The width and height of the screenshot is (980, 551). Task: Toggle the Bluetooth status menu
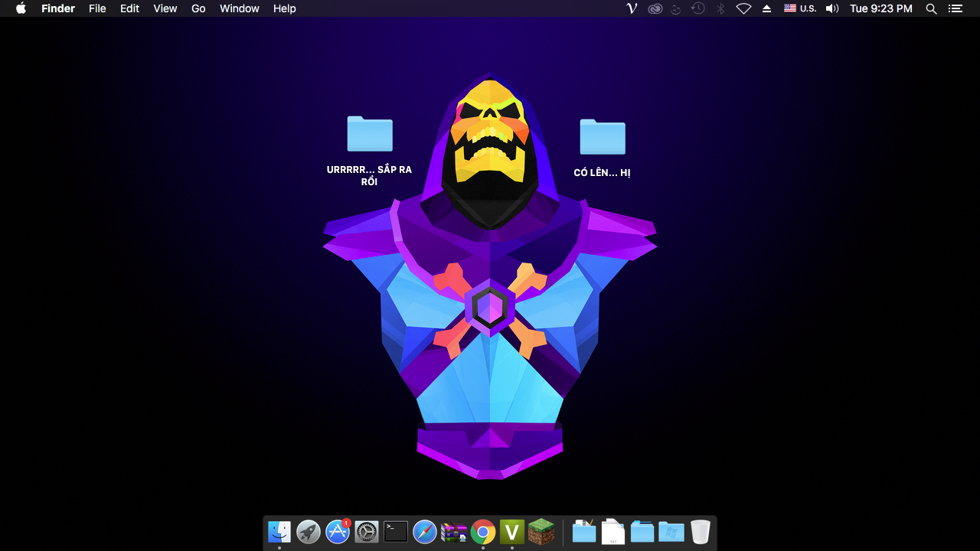click(x=720, y=8)
